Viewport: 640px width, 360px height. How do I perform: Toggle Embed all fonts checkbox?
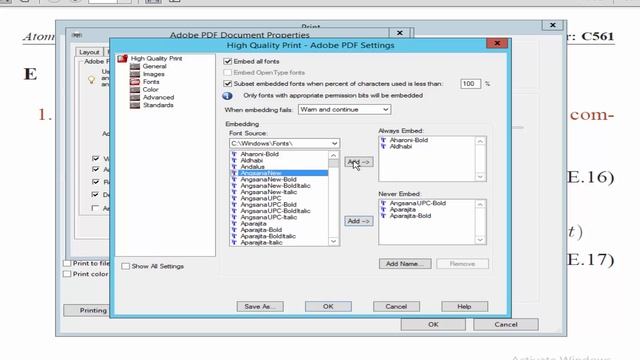coord(228,62)
